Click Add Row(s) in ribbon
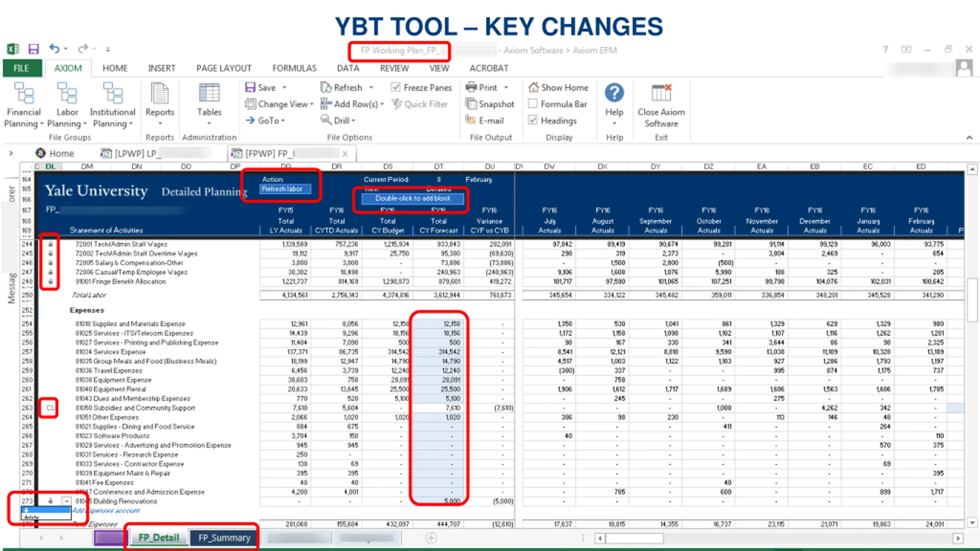 (x=352, y=104)
